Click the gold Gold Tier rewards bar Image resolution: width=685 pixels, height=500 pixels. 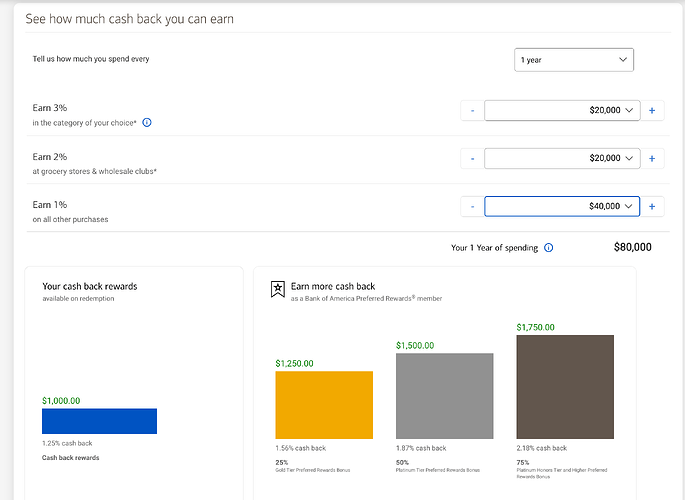click(324, 405)
